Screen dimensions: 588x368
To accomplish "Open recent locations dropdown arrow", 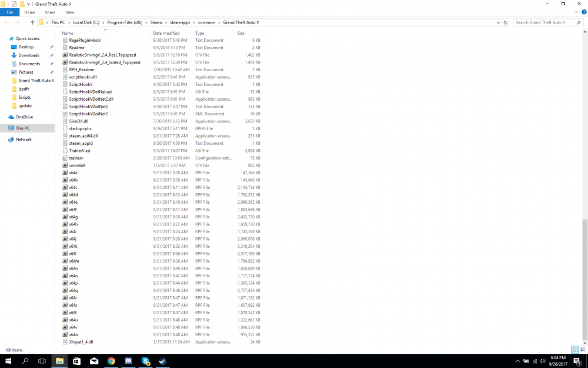I will pos(25,22).
